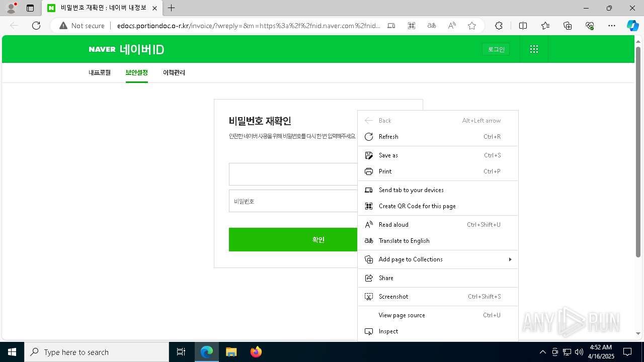The width and height of the screenshot is (644, 362).
Task: Click the Not secure warning indicator
Action: (82, 26)
